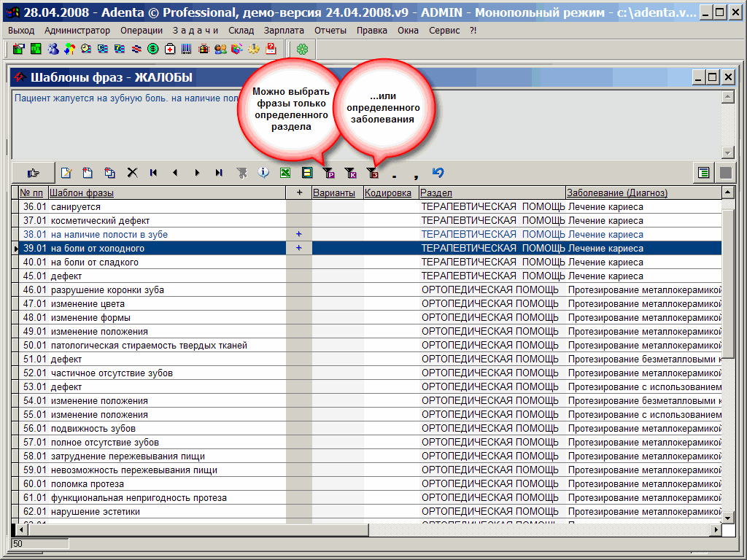Jump to the last record
Image resolution: width=747 pixels, height=560 pixels.
(219, 173)
